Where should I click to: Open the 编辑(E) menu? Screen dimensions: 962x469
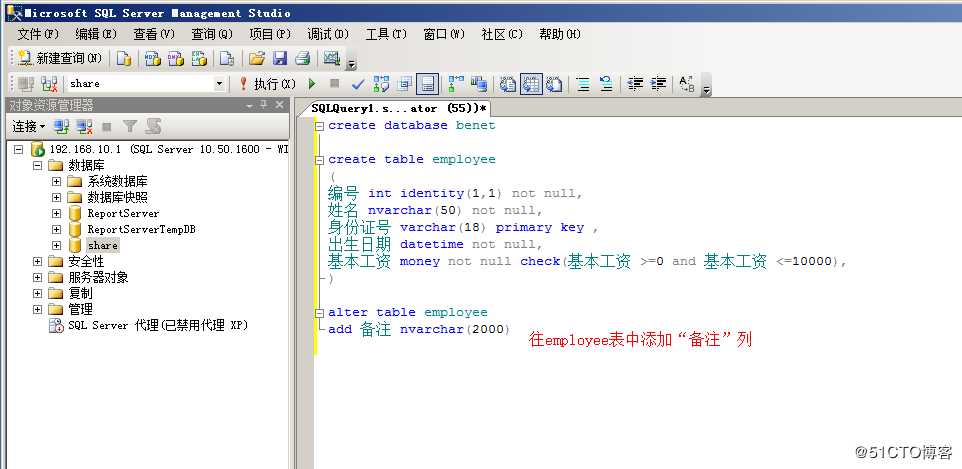pyautogui.click(x=96, y=34)
